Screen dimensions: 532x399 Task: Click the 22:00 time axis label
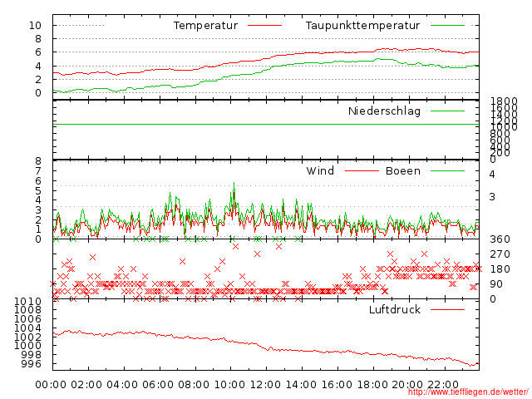pos(443,384)
